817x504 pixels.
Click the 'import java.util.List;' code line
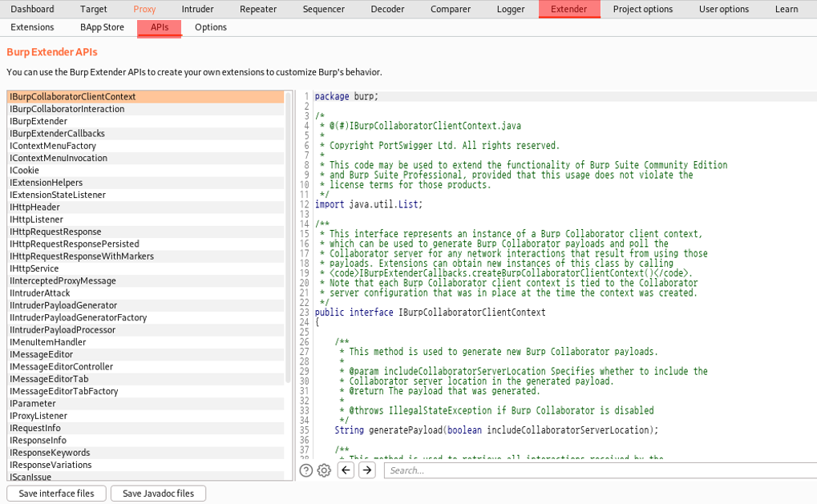(x=368, y=204)
